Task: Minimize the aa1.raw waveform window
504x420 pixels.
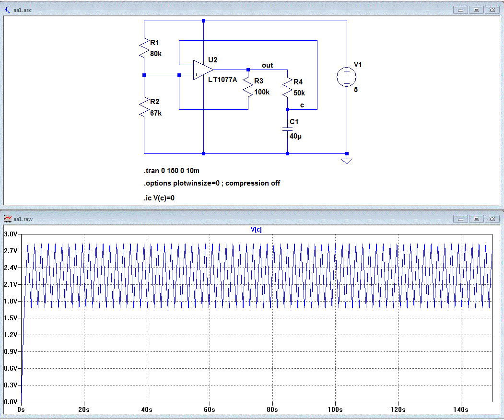Action: coord(461,219)
